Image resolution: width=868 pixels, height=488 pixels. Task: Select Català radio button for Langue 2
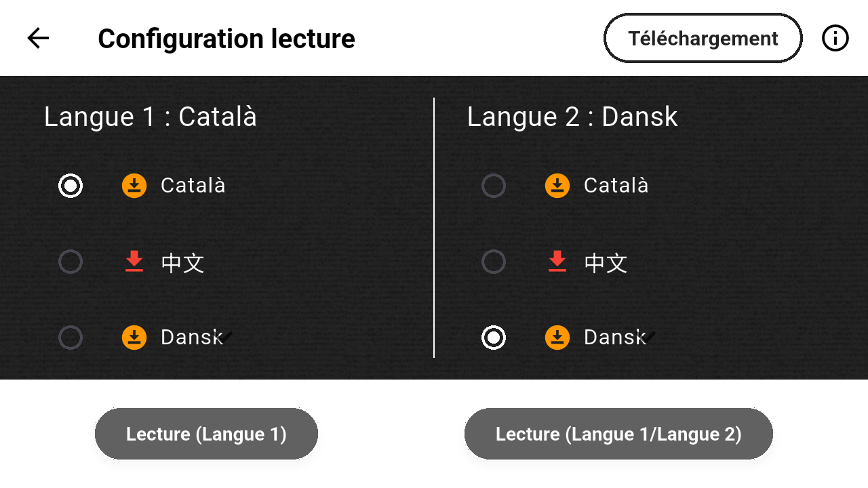[494, 186]
